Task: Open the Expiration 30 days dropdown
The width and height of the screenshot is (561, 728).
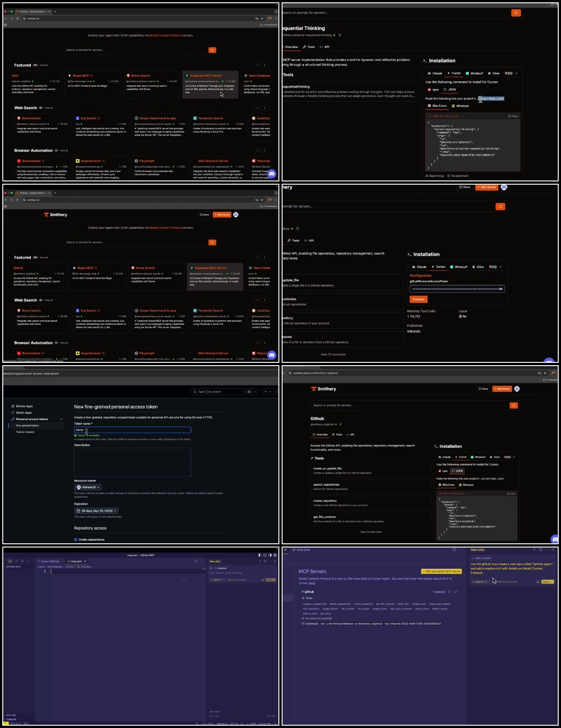Action: (96, 511)
